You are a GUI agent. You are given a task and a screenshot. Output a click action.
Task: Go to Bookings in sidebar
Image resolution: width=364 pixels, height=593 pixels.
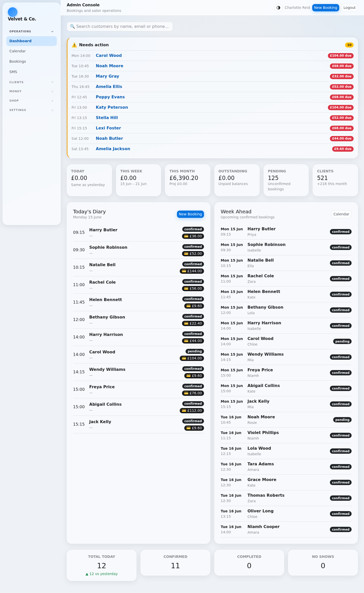point(32,61)
